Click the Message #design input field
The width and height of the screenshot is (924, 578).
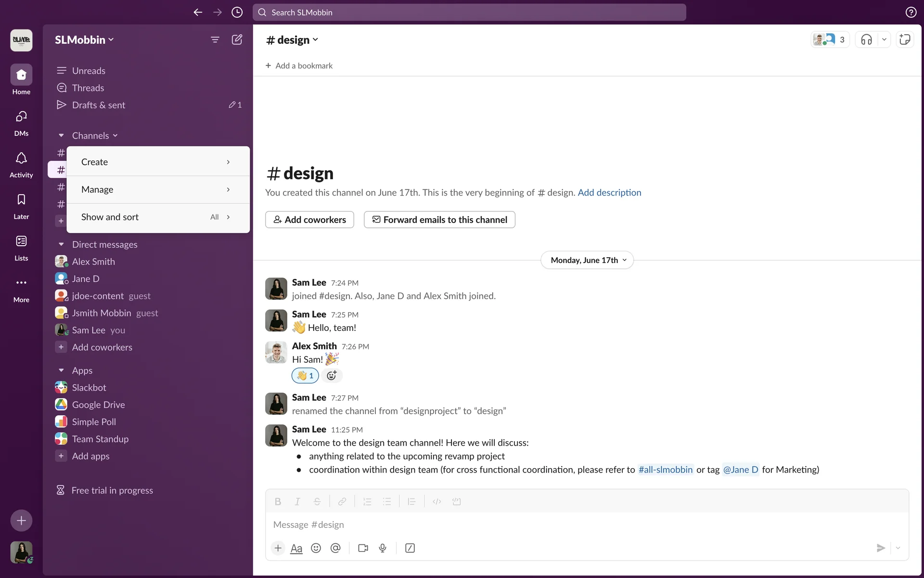pyautogui.click(x=577, y=525)
